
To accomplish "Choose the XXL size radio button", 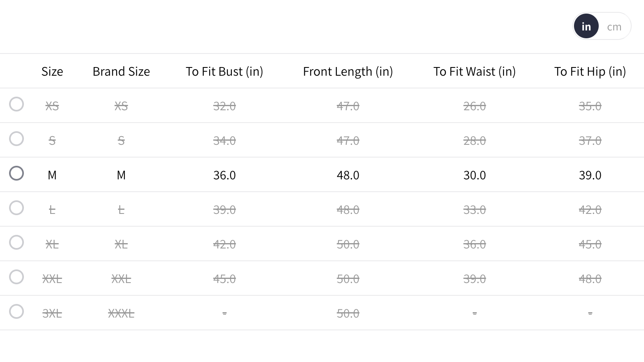I will (16, 277).
